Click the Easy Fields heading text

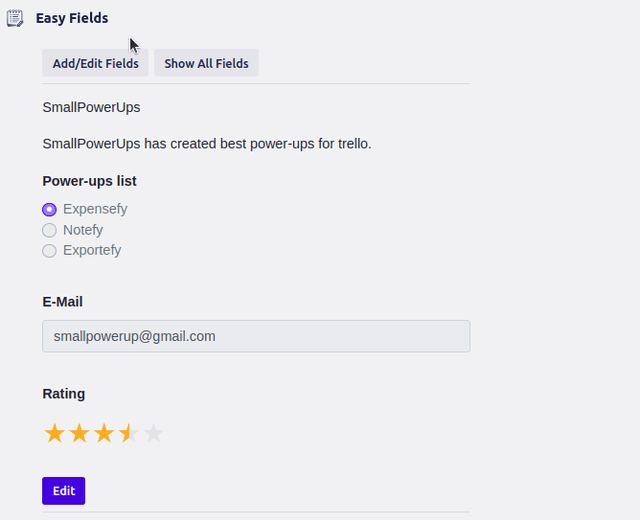point(72,18)
